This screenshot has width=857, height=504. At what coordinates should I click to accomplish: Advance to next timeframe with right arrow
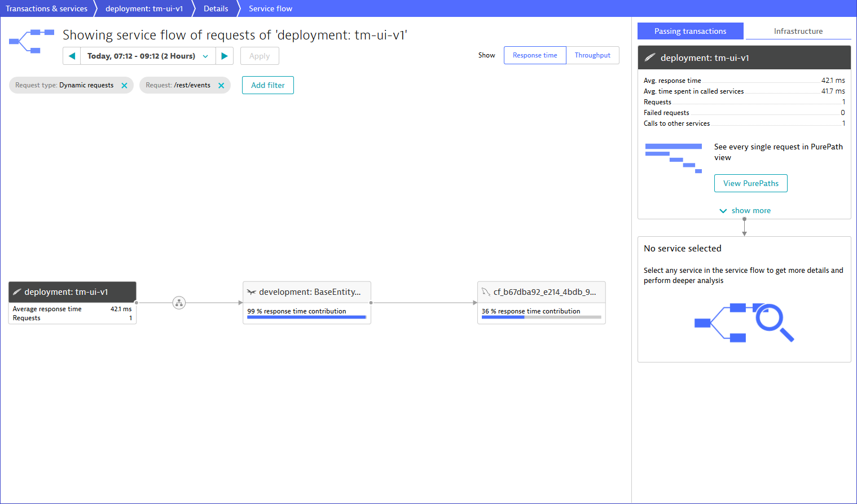(x=225, y=56)
